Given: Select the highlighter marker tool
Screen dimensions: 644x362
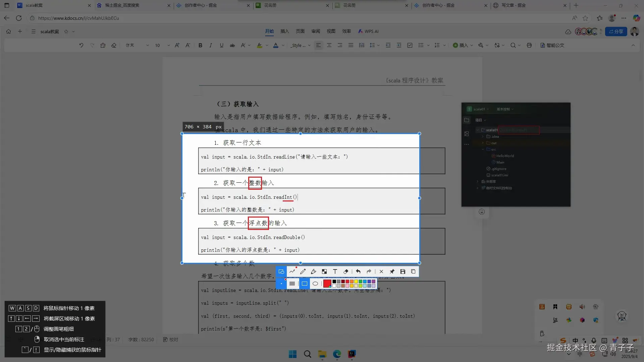Looking at the screenshot, I should [x=314, y=271].
